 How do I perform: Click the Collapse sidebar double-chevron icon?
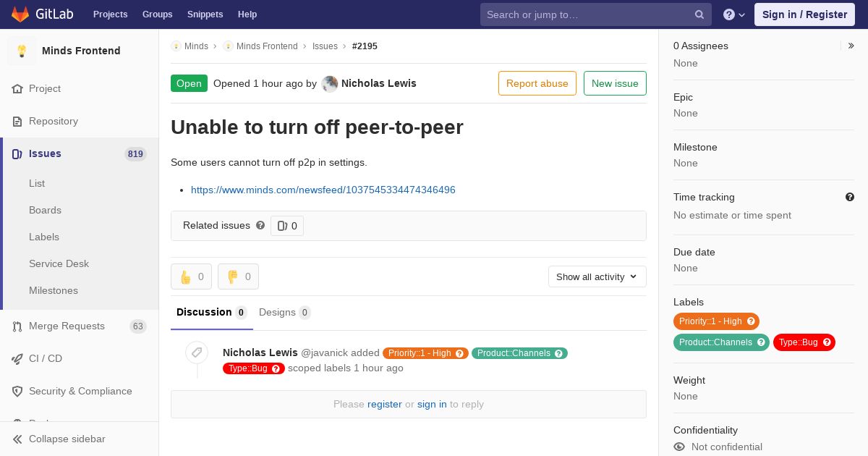[x=17, y=439]
